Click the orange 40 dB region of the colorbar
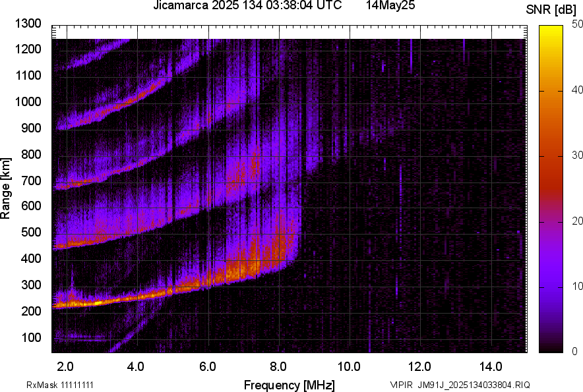This screenshot has height=392, width=583. tap(551, 91)
